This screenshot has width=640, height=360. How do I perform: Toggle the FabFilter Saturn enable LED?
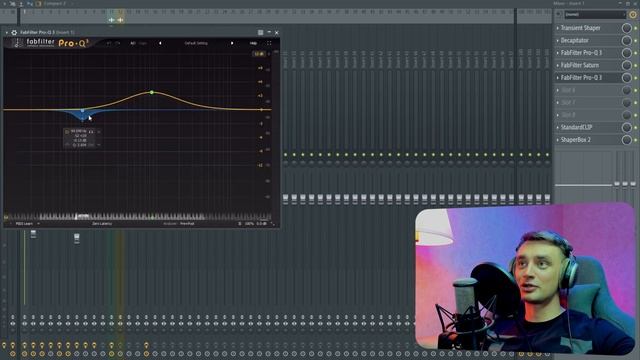(636, 65)
